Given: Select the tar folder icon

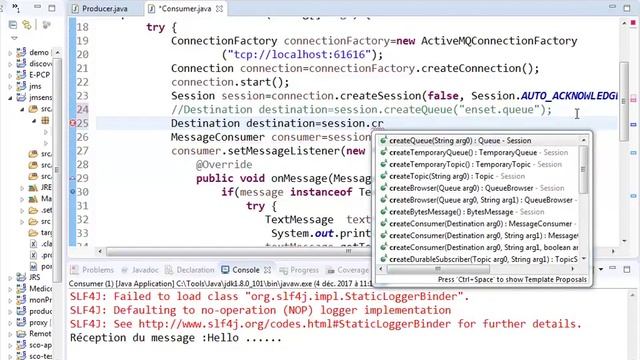Looking at the screenshot, I should (x=33, y=233).
